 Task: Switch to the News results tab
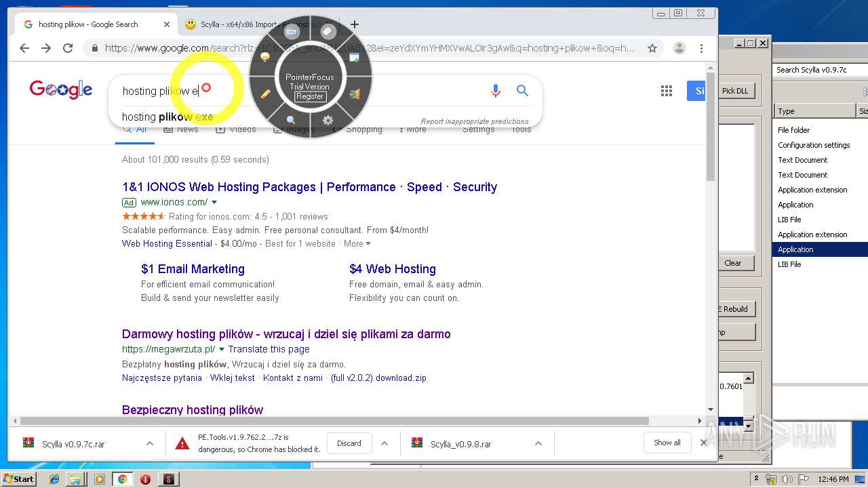[181, 129]
